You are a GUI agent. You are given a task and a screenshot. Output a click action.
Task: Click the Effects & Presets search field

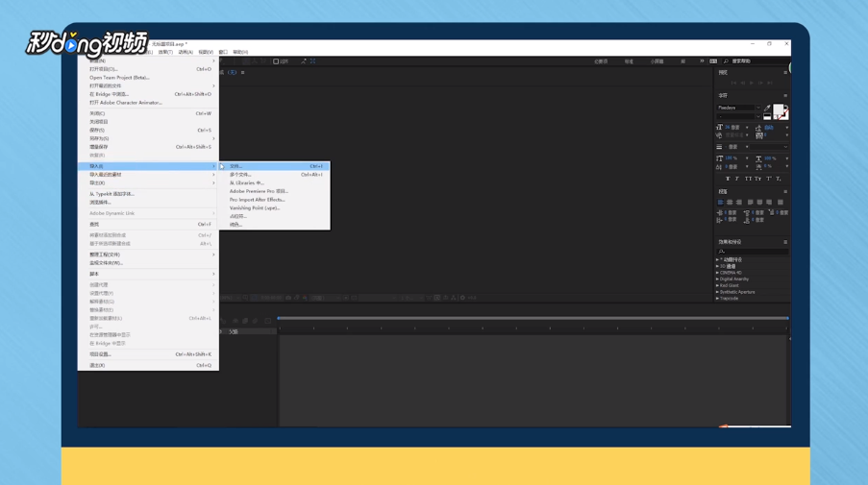point(752,252)
